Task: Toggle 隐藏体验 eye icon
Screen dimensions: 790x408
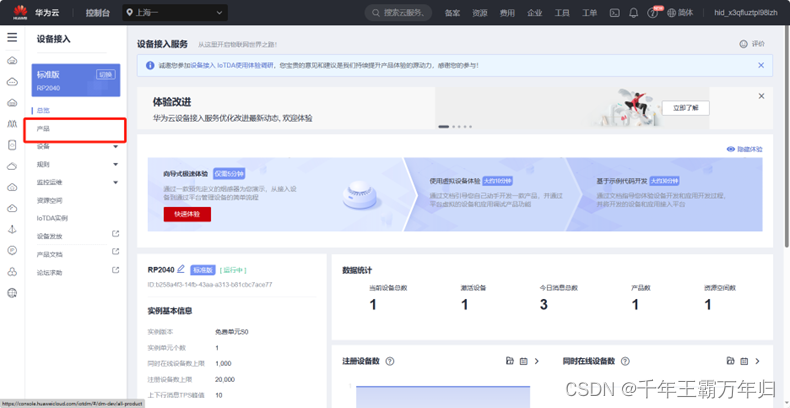Action: point(731,149)
